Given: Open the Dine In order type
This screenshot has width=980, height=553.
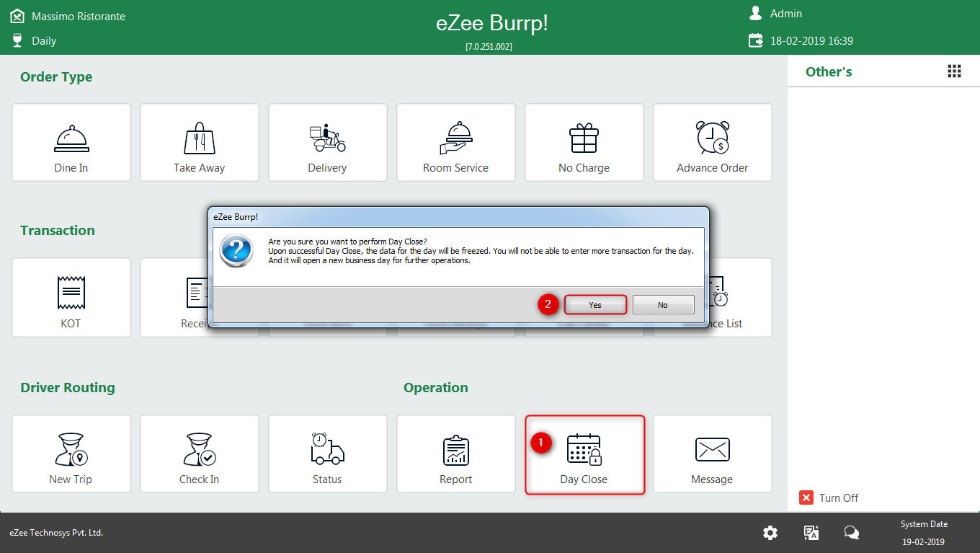Looking at the screenshot, I should pyautogui.click(x=71, y=142).
